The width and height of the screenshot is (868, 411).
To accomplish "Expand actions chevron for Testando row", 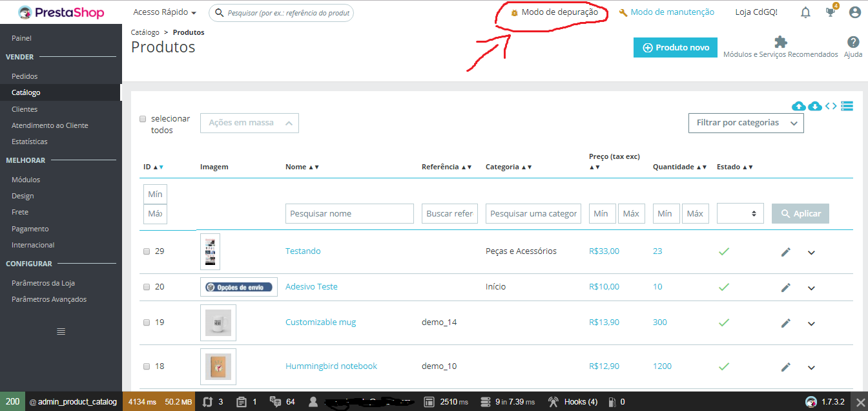I will click(811, 253).
